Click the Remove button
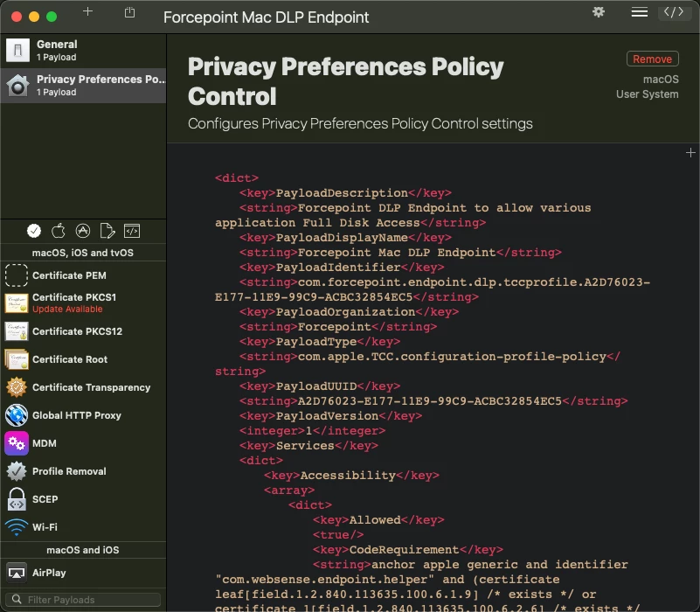 pos(652,59)
